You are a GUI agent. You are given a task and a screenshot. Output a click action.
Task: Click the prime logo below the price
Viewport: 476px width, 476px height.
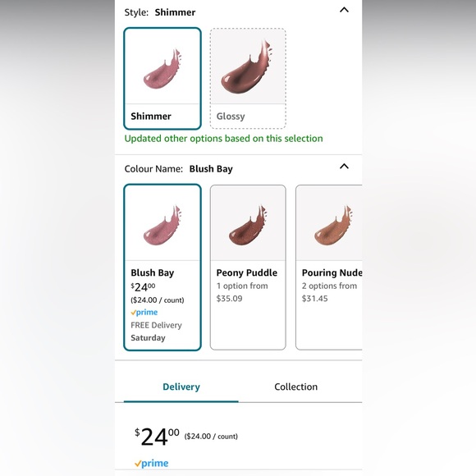(x=151, y=463)
